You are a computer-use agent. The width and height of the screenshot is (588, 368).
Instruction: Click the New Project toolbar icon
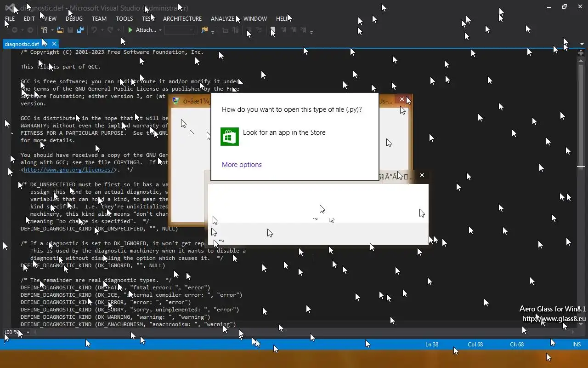coord(44,30)
